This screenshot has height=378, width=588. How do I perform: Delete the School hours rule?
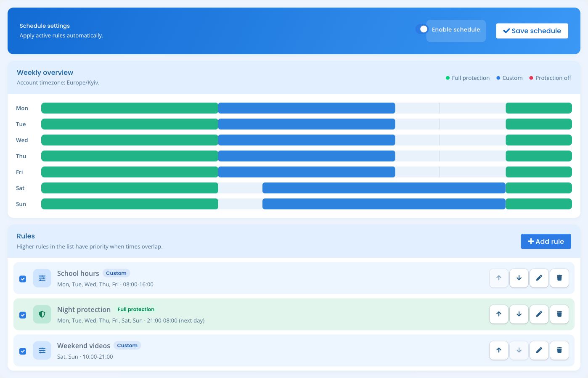pyautogui.click(x=559, y=278)
